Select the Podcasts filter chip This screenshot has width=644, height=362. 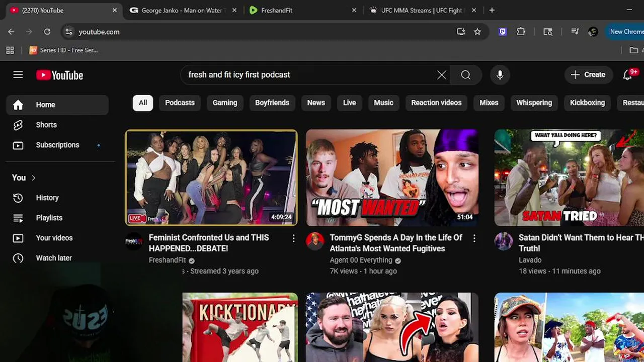[x=180, y=103]
